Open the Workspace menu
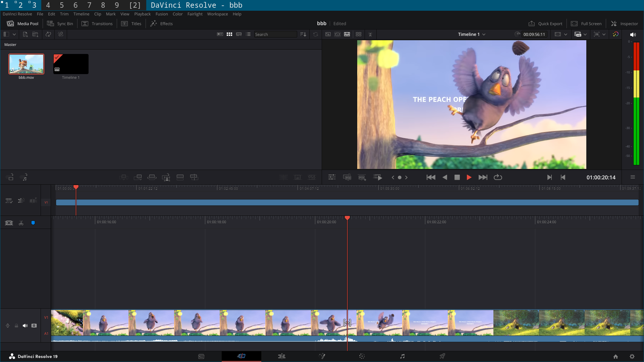 [x=217, y=14]
